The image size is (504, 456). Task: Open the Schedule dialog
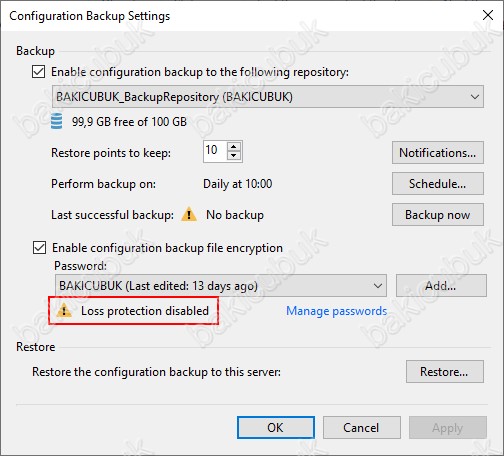438,184
